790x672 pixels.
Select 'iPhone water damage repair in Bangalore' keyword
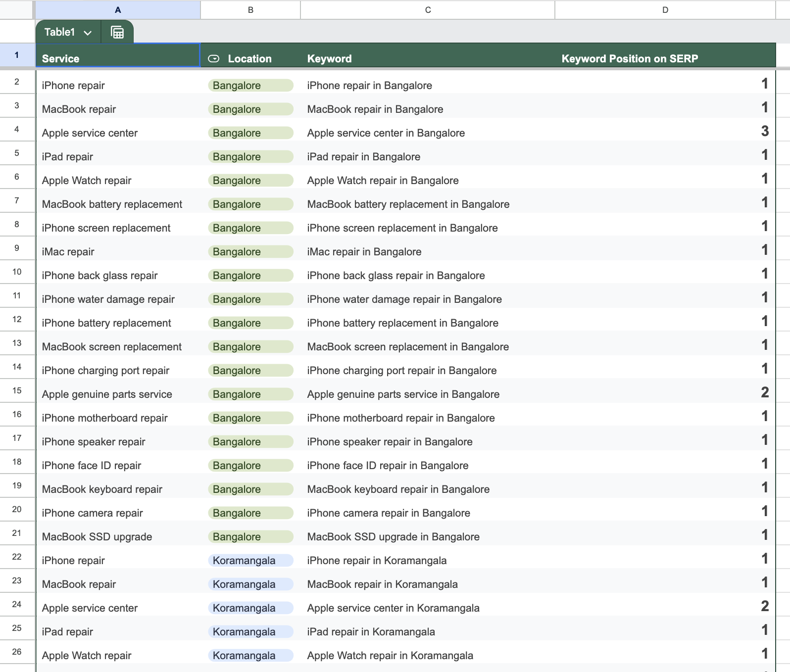(428, 295)
